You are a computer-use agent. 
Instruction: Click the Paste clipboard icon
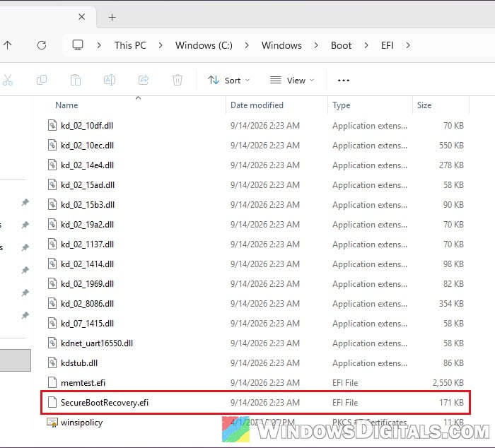coord(76,80)
